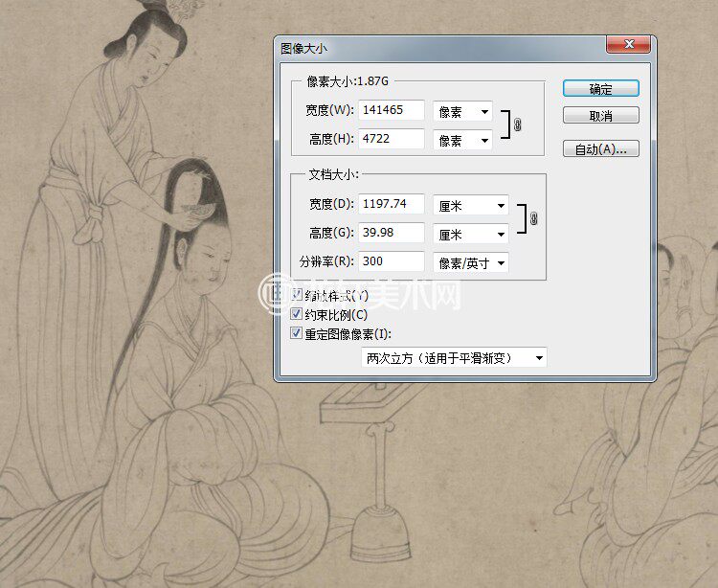Open document width unit dropdown 厘米

point(471,206)
